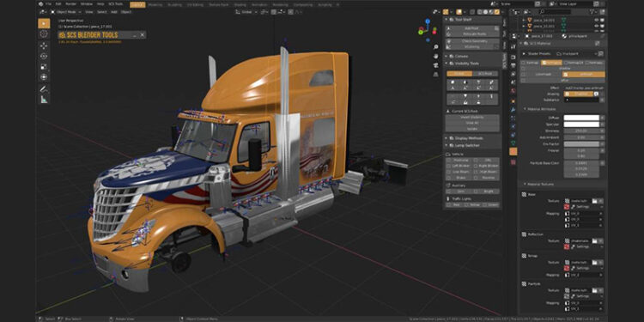
Task: Open the SCS Tools menu
Action: [115, 3]
